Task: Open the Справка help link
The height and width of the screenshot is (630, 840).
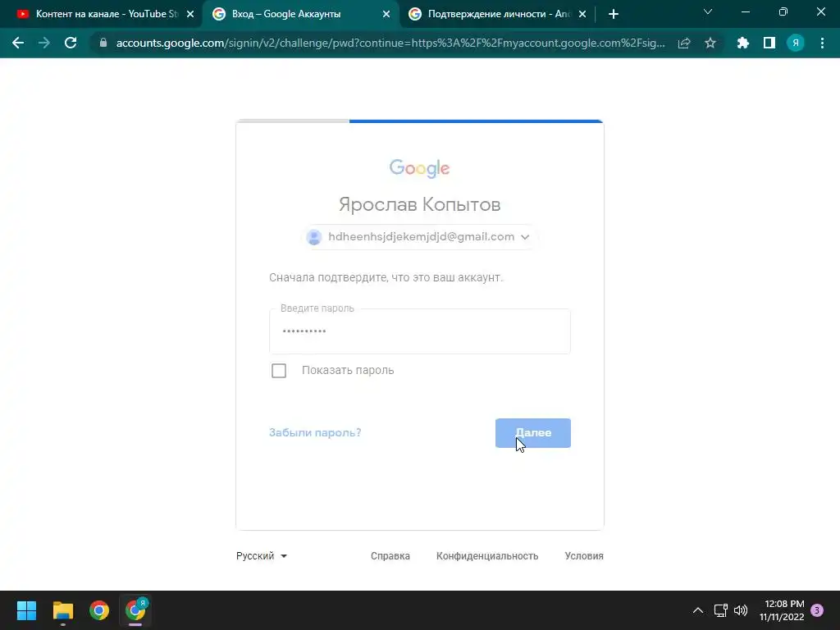Action: tap(390, 556)
